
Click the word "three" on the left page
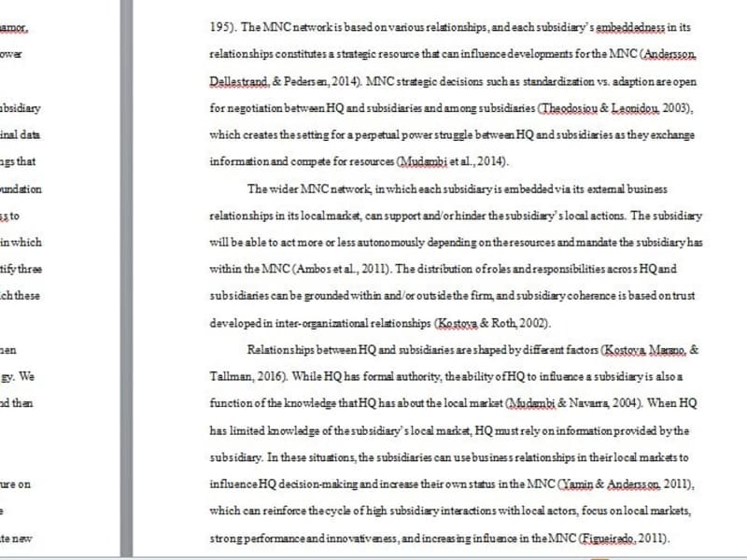click(x=30, y=269)
